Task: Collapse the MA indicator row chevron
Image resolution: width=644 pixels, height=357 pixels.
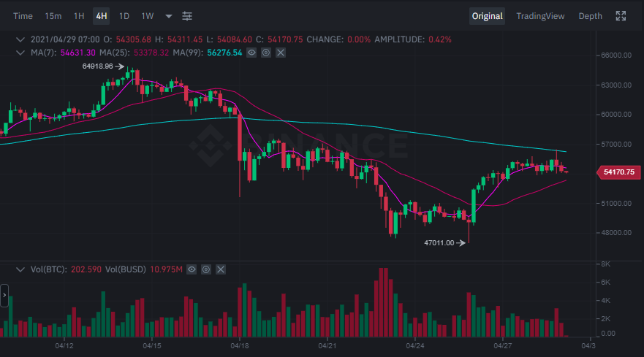Action: click(x=21, y=53)
